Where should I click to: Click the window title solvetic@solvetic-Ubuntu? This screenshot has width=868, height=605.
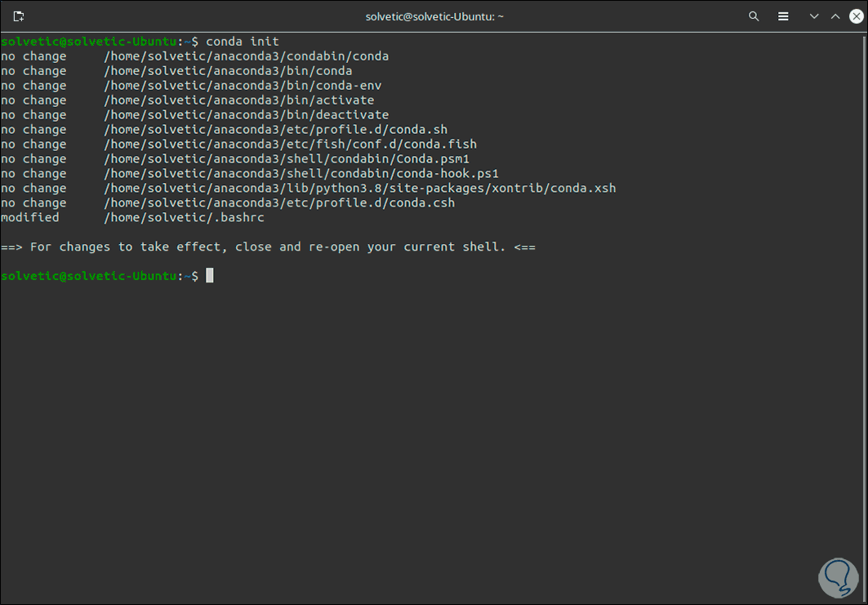pos(434,16)
